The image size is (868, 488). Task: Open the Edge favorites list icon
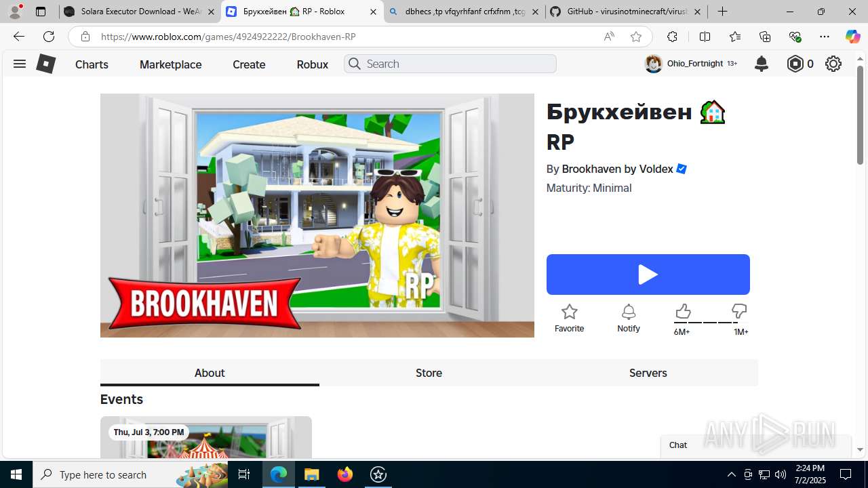(735, 37)
